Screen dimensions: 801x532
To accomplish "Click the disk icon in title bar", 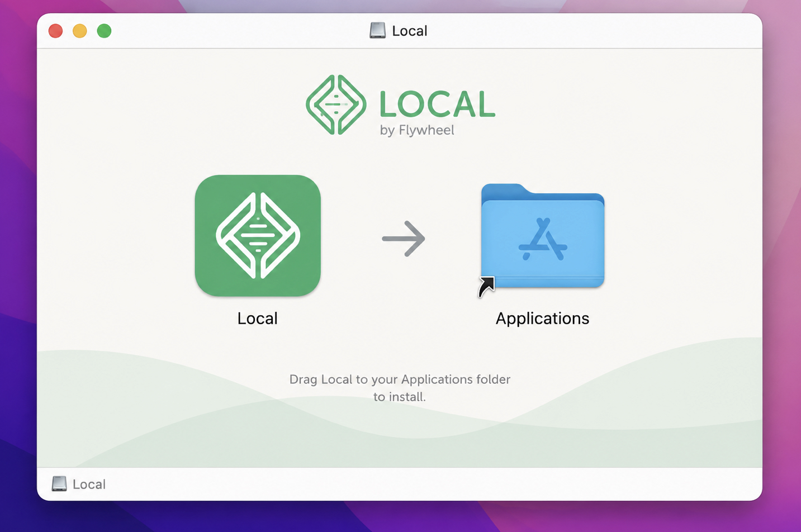I will (378, 31).
